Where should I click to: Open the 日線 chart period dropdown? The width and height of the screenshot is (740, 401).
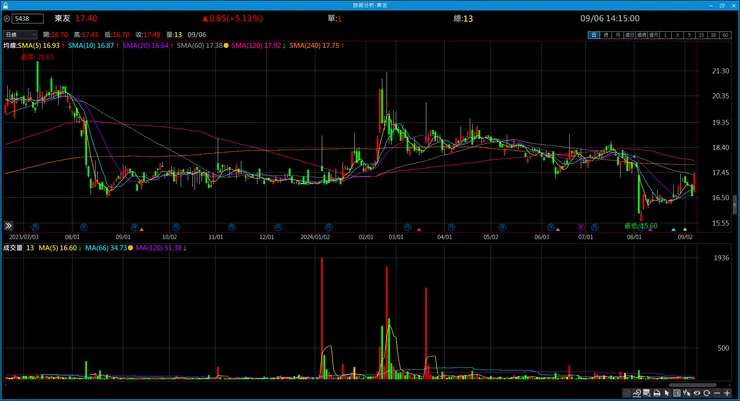pos(20,34)
